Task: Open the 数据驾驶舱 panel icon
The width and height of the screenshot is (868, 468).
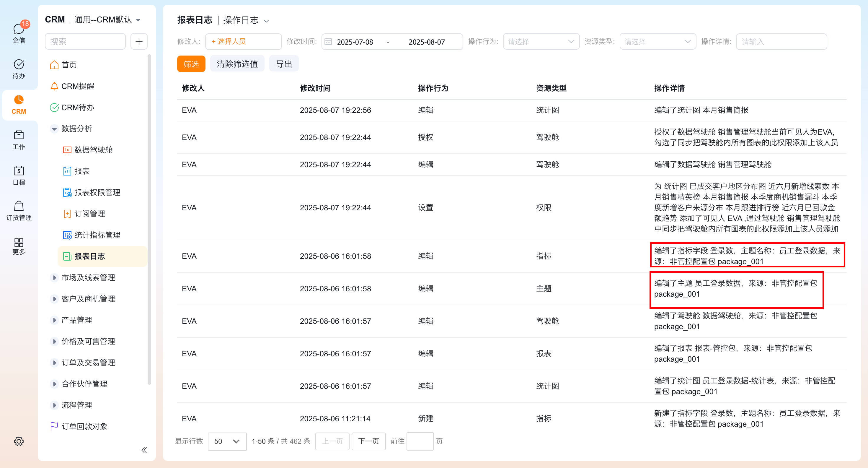Action: point(67,150)
